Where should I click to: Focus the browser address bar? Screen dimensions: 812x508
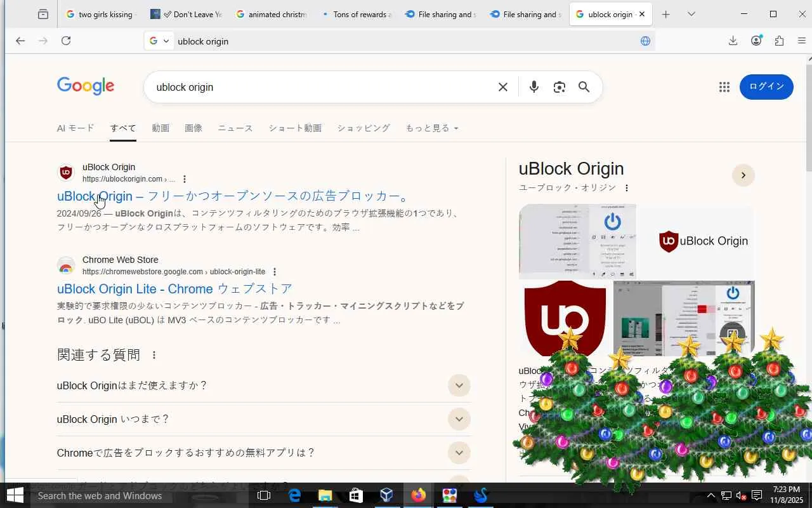(406, 41)
